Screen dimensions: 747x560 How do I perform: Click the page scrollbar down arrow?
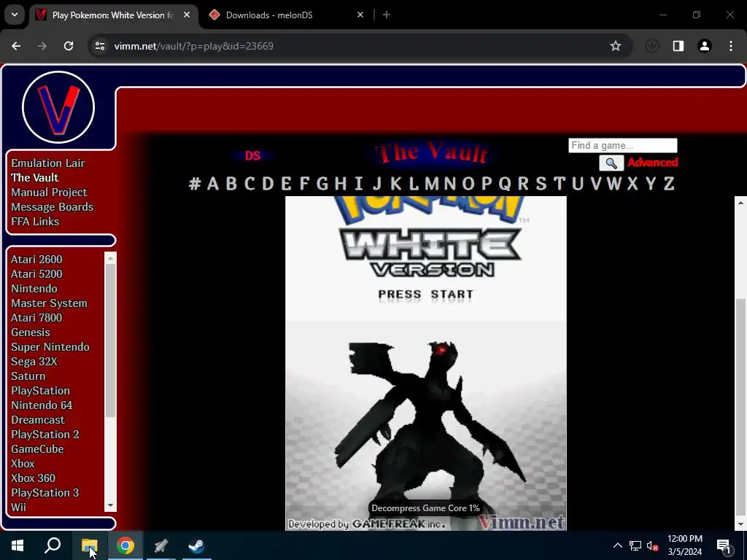click(x=740, y=524)
